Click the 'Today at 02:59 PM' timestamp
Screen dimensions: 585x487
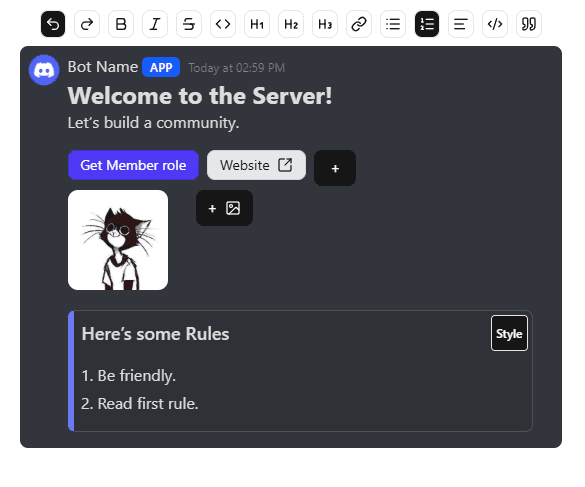[237, 68]
